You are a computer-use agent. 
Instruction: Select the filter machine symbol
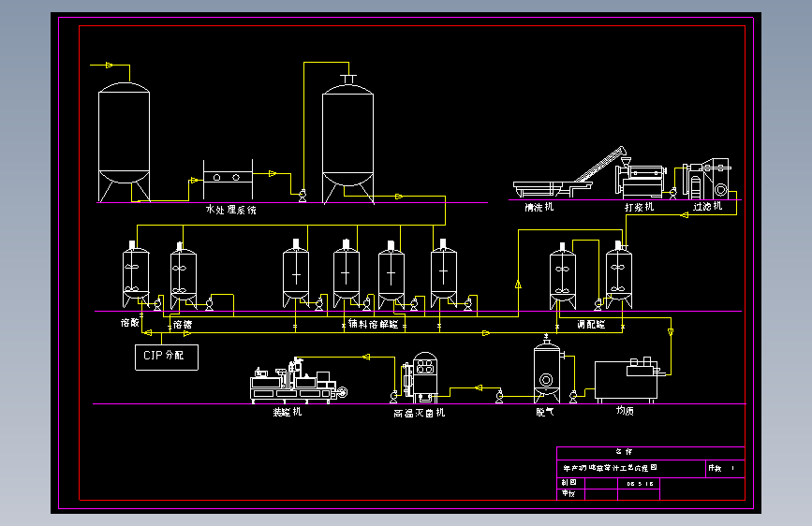tap(707, 179)
